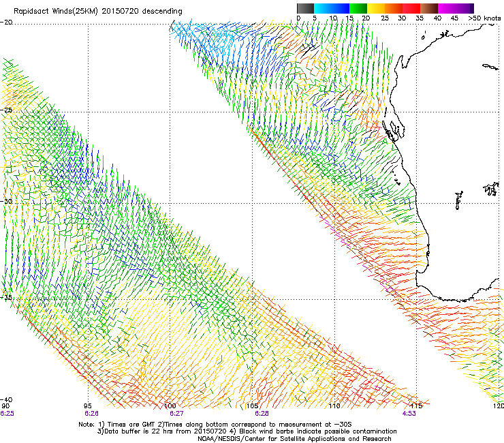The width and height of the screenshot is (504, 443).
Task: Click the 'Rapidsact Winds(25KM)' title text
Action: [56, 12]
